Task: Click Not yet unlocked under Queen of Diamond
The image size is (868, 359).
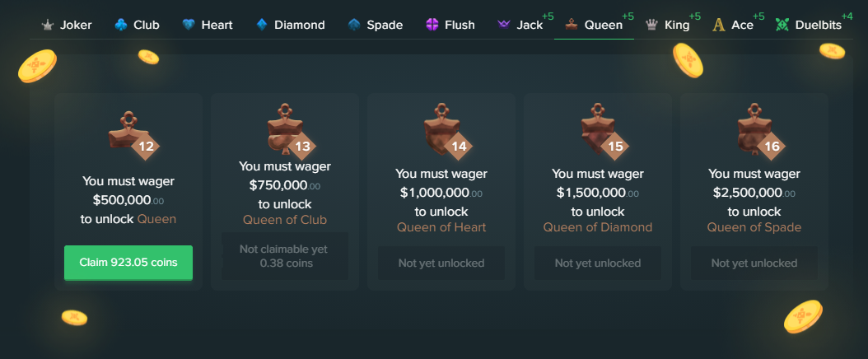Action: click(598, 263)
